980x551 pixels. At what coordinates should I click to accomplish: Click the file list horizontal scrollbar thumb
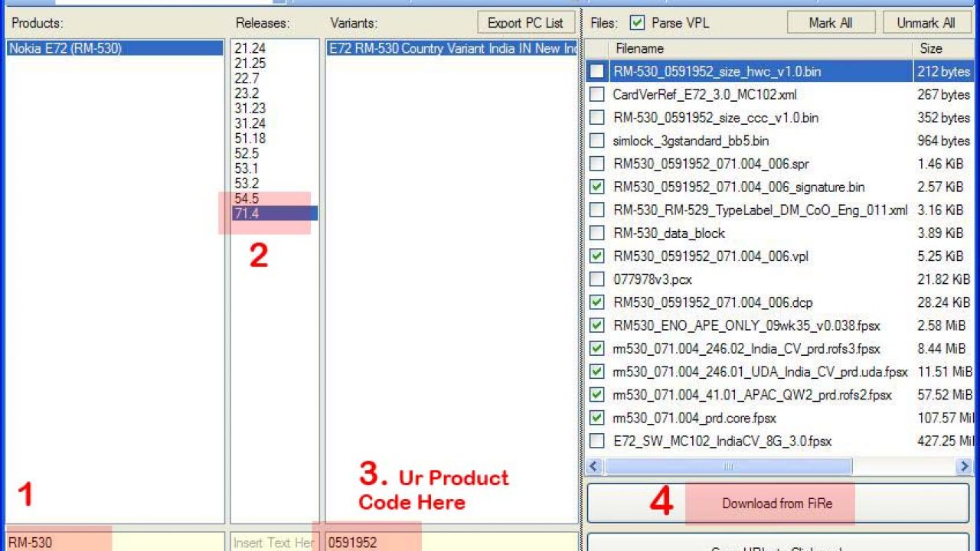pos(728,466)
